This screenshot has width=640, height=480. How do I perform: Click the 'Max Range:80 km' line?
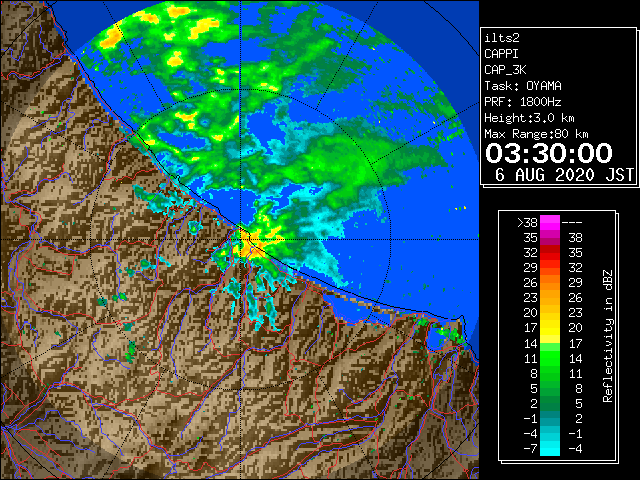click(536, 134)
